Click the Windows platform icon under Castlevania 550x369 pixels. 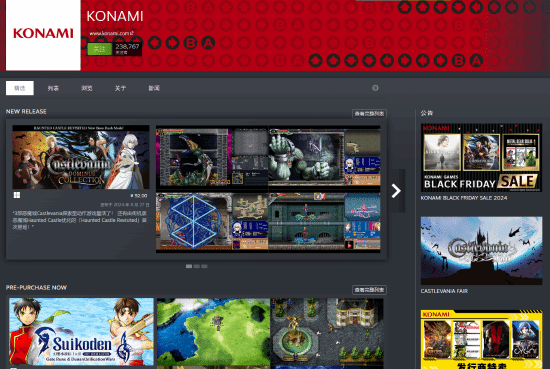(17, 195)
